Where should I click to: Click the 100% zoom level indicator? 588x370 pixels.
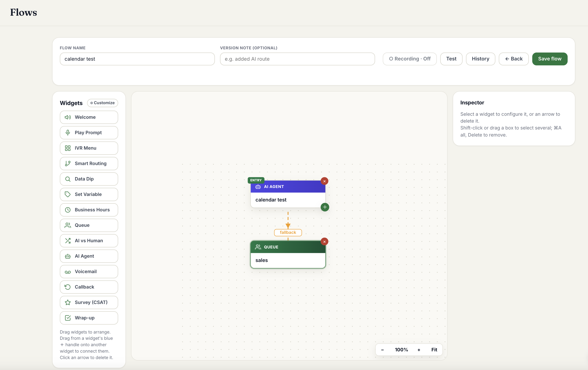point(401,350)
